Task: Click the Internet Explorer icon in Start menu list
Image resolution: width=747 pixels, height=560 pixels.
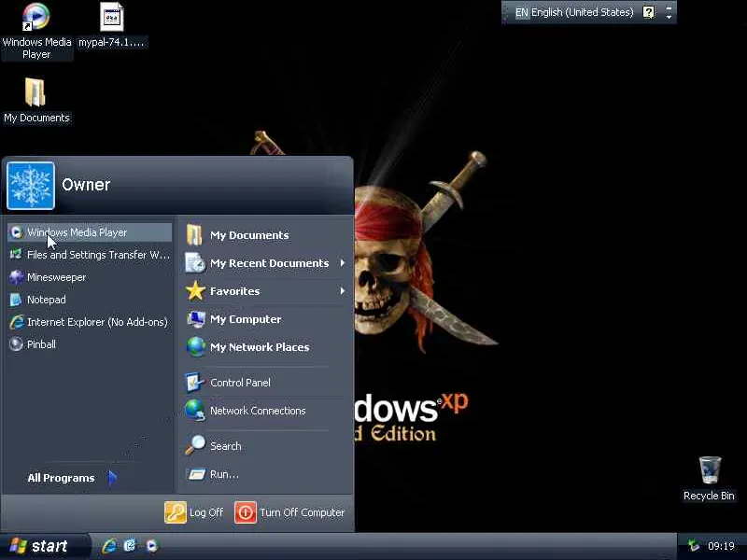Action: [x=16, y=322]
